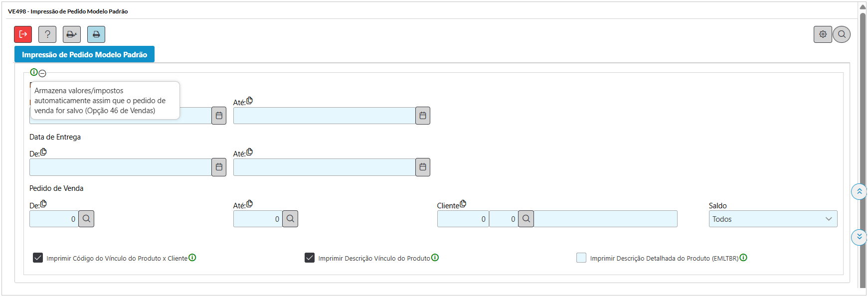Click the Cliente lookup search icon

click(x=526, y=219)
